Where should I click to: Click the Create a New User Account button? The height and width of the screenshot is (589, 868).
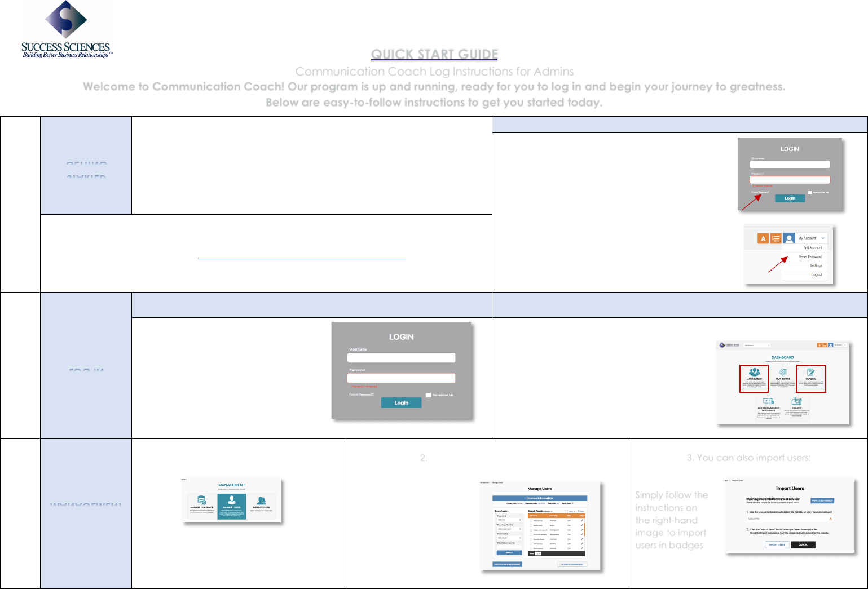coord(508,564)
